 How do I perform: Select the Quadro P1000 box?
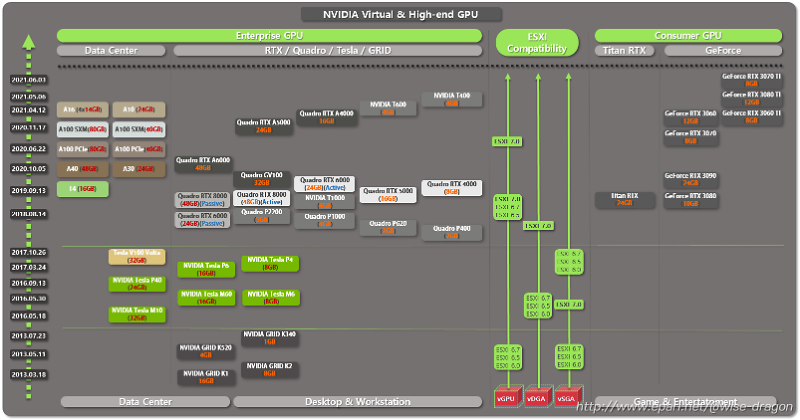tap(325, 220)
